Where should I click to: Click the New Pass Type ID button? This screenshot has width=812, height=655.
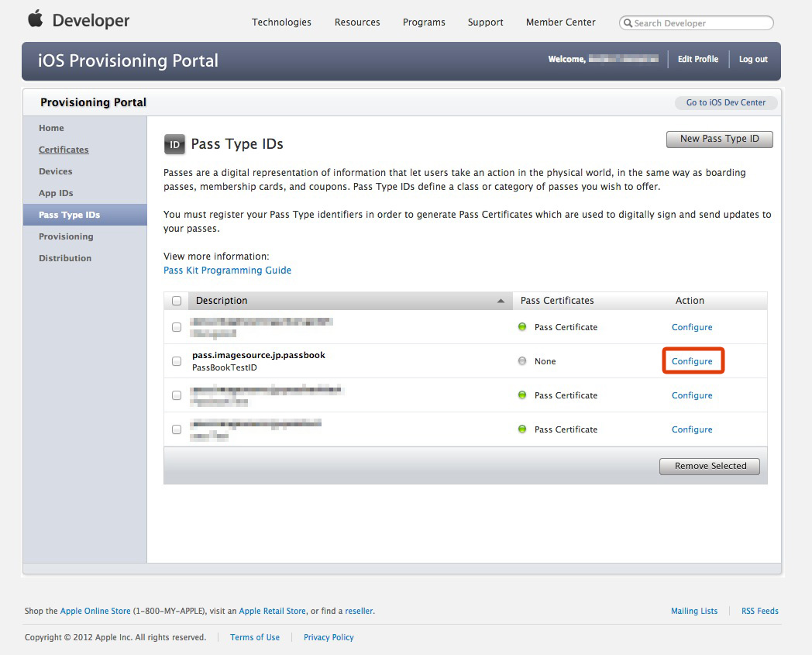pyautogui.click(x=719, y=139)
